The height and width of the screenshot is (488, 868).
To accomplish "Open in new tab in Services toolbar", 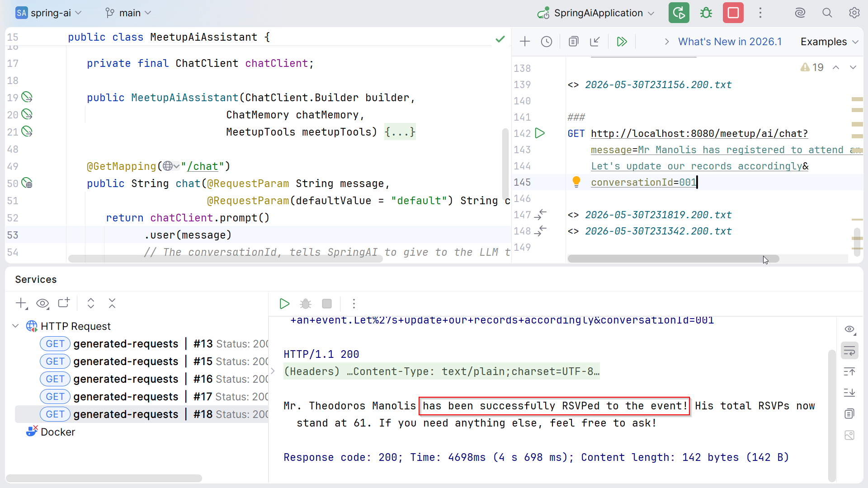I will click(64, 303).
